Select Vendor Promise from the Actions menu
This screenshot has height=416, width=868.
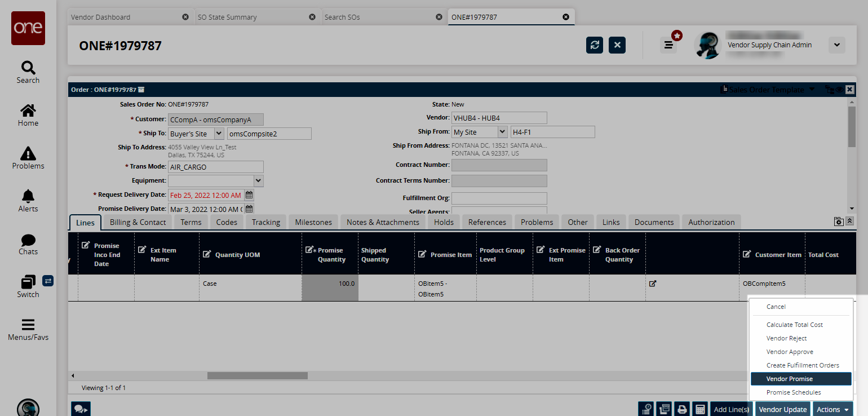coord(800,379)
